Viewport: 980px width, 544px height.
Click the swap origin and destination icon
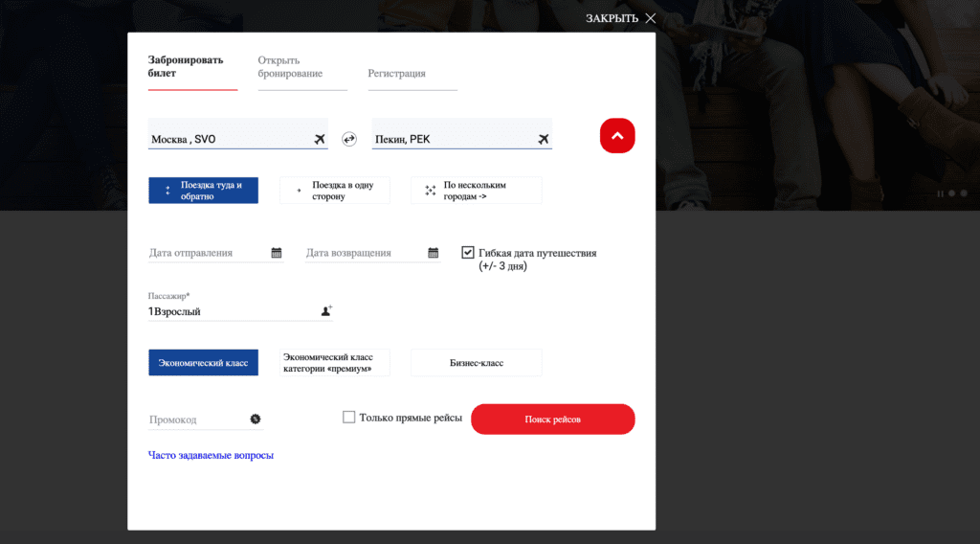coord(348,139)
